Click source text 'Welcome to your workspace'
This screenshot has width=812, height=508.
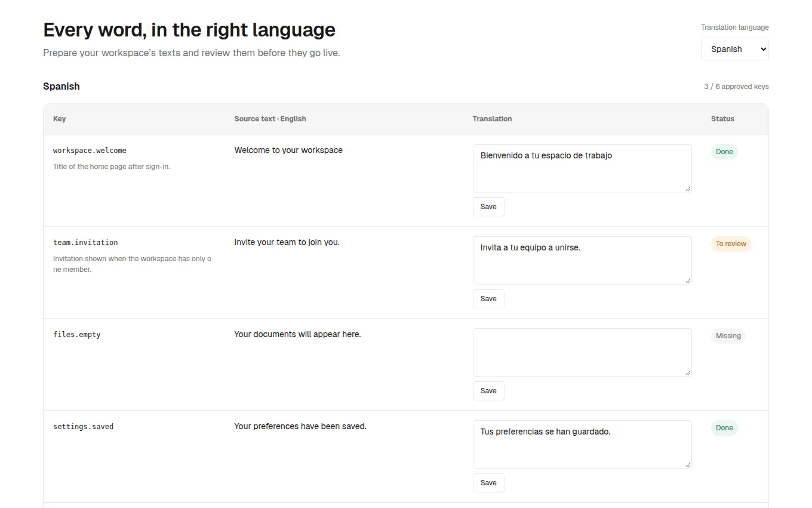point(288,150)
